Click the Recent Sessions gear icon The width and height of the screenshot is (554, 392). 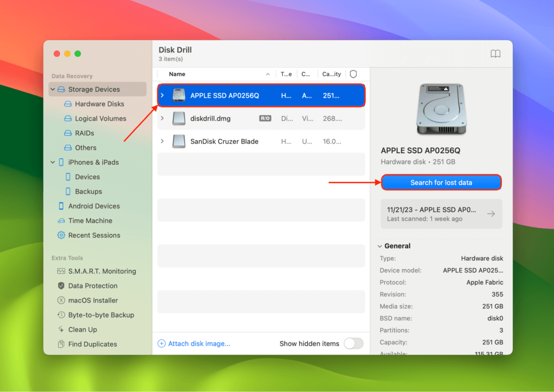click(61, 235)
